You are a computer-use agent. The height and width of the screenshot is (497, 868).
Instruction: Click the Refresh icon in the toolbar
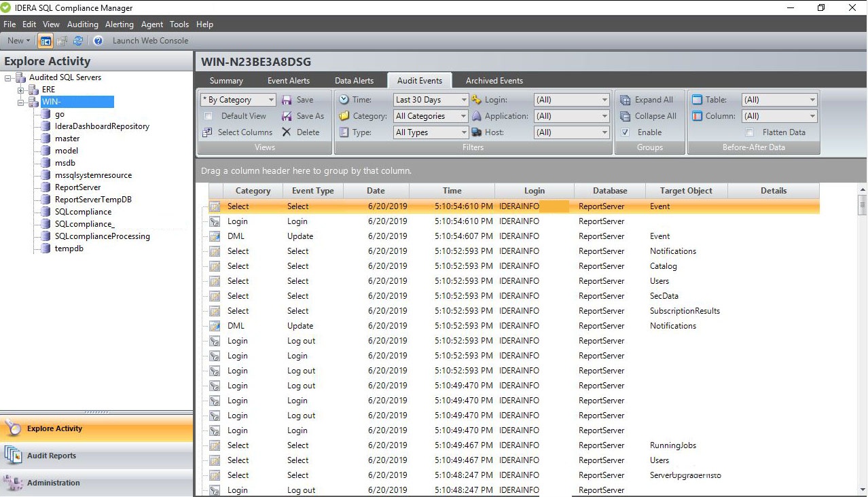(78, 41)
